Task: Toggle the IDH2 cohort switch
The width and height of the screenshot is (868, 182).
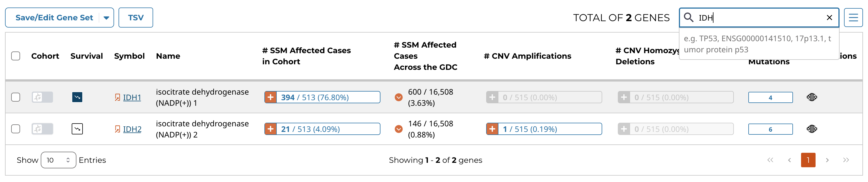Action: click(x=42, y=129)
